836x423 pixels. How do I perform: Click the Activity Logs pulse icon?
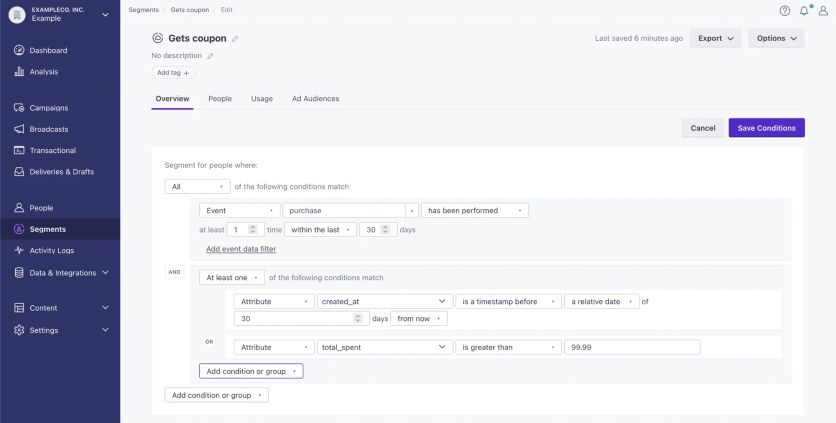pos(19,250)
